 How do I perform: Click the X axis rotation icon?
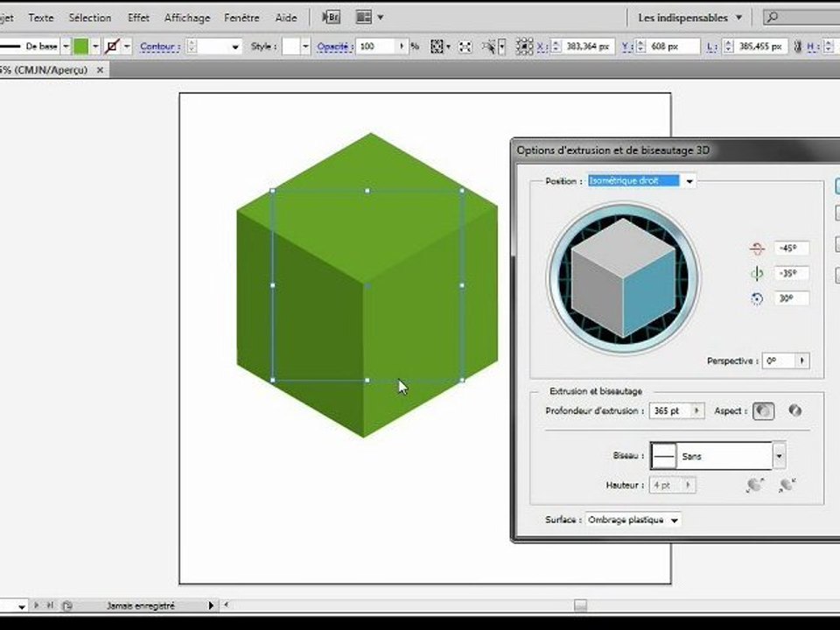pyautogui.click(x=756, y=248)
